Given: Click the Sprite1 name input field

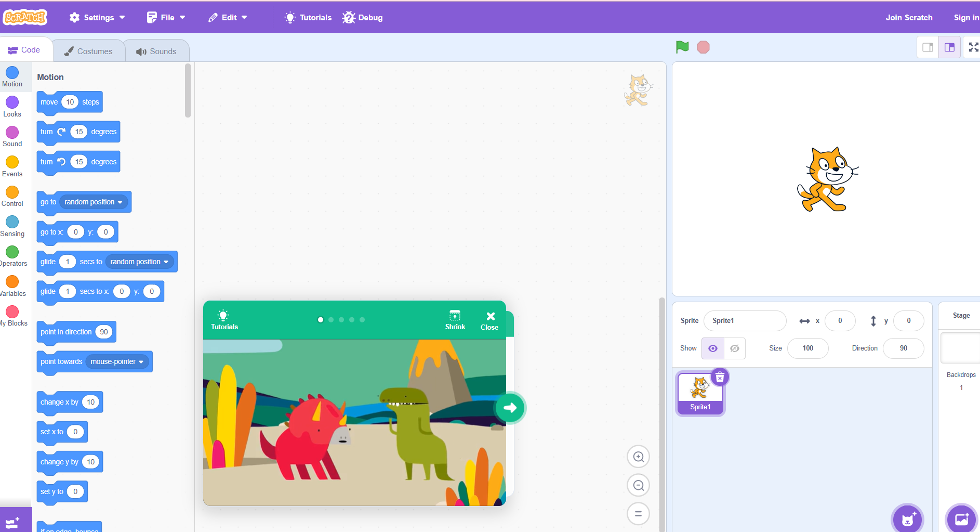Looking at the screenshot, I should [x=745, y=320].
